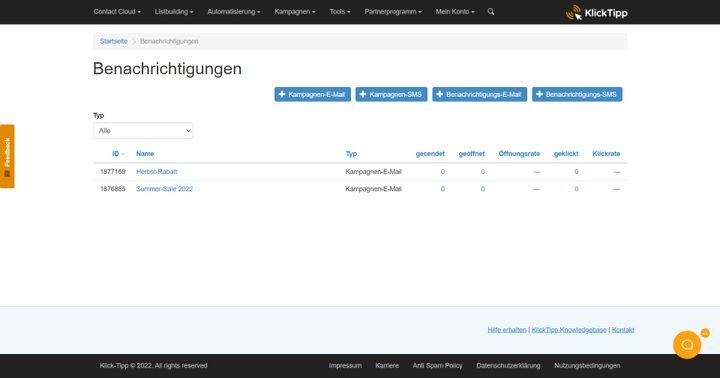Sort by Klickrate column header
The image size is (720, 378).
tap(606, 154)
